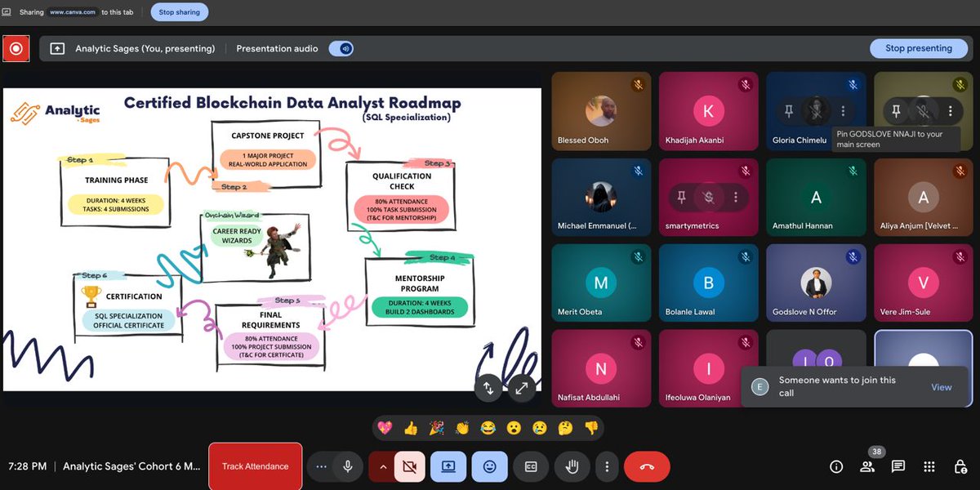Image resolution: width=980 pixels, height=490 pixels.
Task: Show the people panel with 38 participants
Action: (867, 466)
